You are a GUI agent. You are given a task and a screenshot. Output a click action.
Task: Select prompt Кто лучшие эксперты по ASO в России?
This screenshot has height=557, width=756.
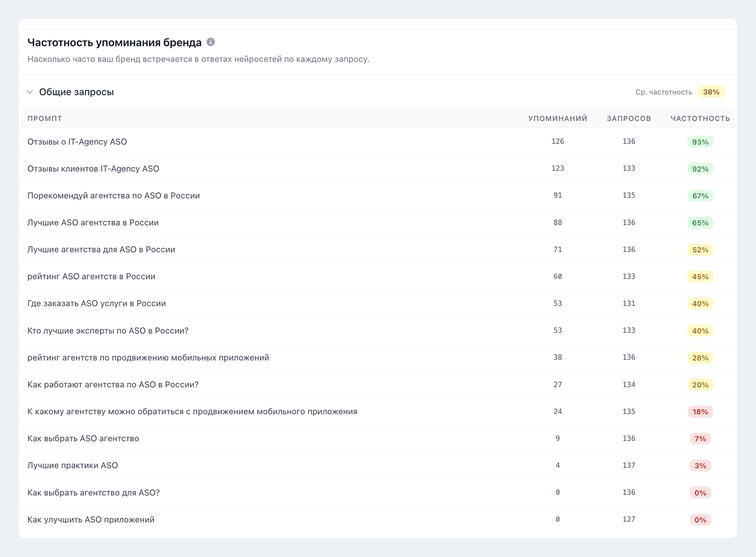click(x=108, y=330)
